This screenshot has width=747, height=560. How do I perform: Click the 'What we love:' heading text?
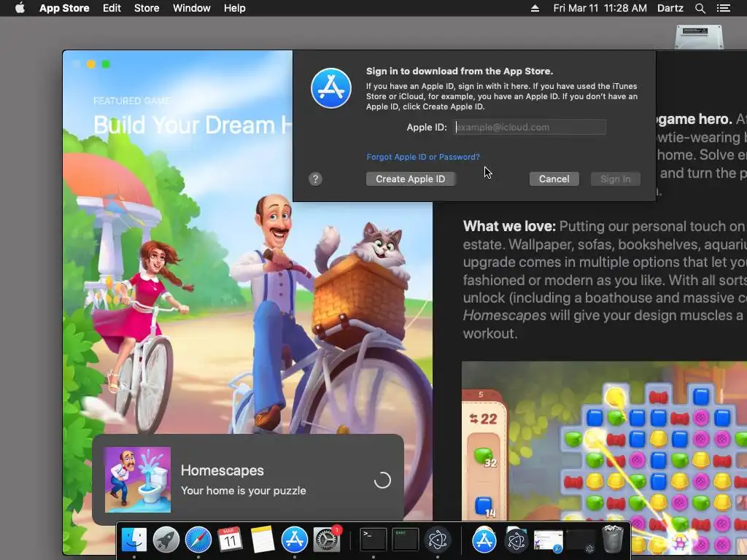pyautogui.click(x=509, y=226)
